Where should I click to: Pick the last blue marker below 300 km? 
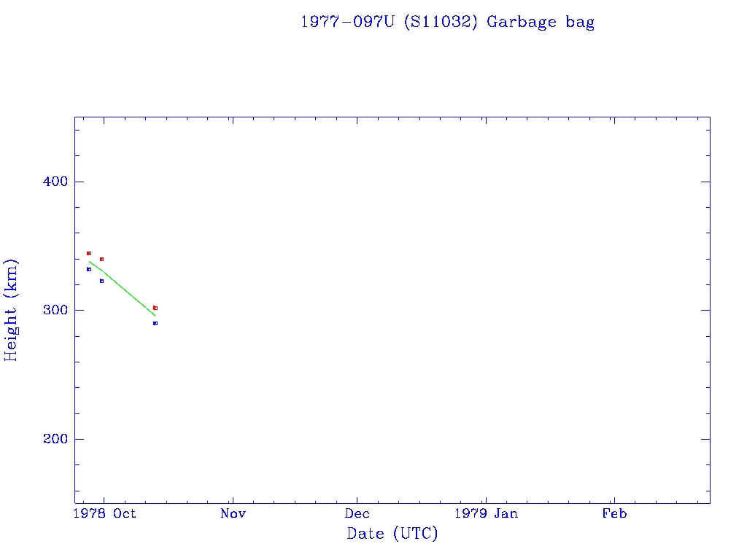tap(155, 323)
